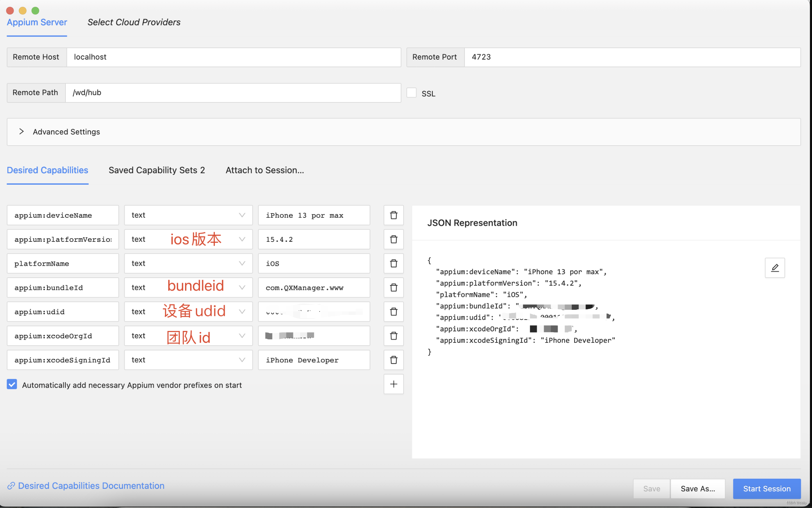This screenshot has width=812, height=508.
Task: Open type dropdown for appium:platformVersion
Action: tap(188, 239)
